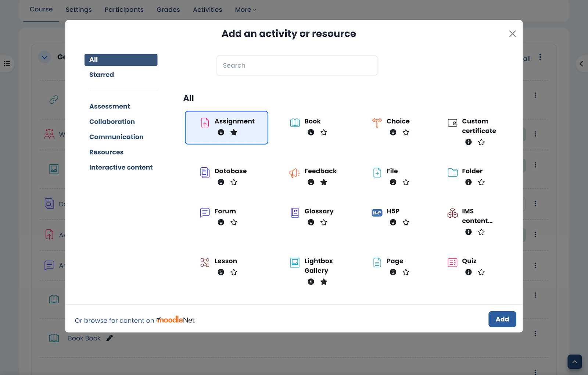Open the More dropdown menu
The height and width of the screenshot is (375, 588).
pyautogui.click(x=245, y=10)
